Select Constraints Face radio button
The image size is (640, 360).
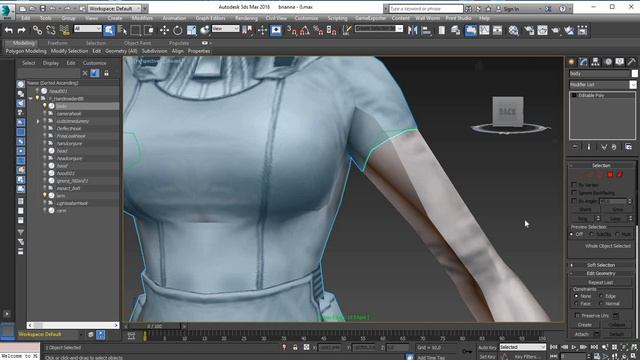pyautogui.click(x=577, y=304)
